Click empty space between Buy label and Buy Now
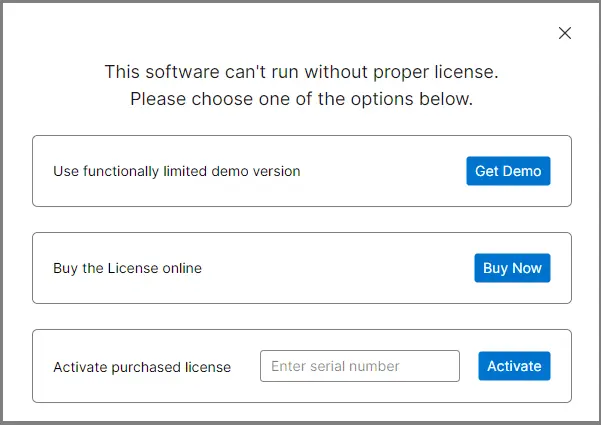 pos(340,268)
